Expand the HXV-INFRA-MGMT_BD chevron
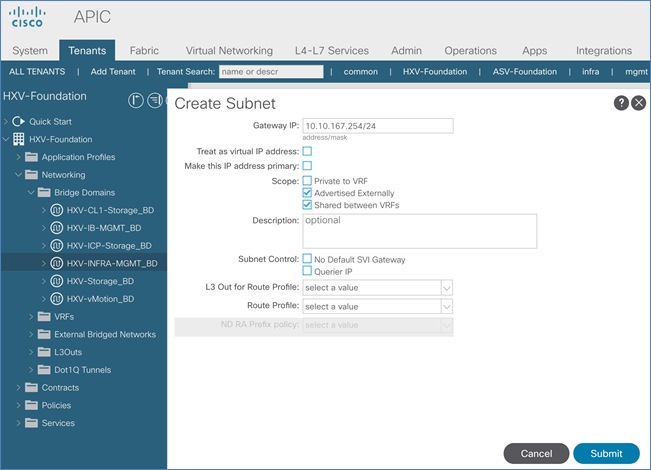This screenshot has height=470, width=651. (44, 263)
